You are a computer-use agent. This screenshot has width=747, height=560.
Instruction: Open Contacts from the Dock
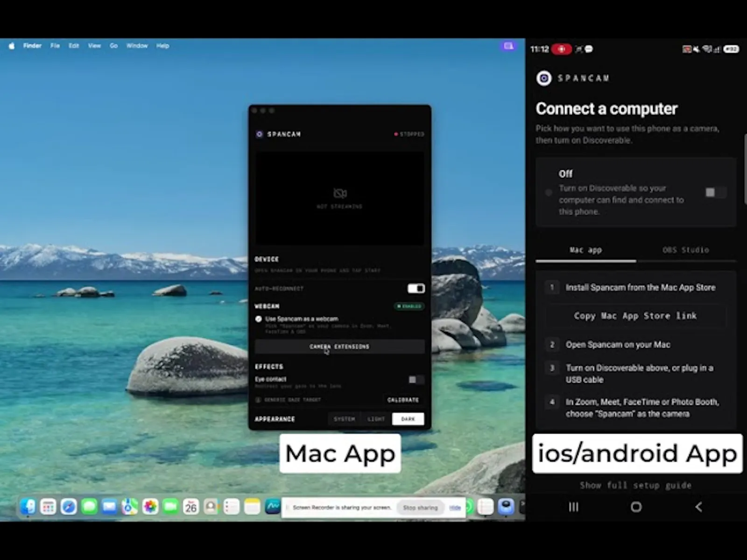[211, 506]
